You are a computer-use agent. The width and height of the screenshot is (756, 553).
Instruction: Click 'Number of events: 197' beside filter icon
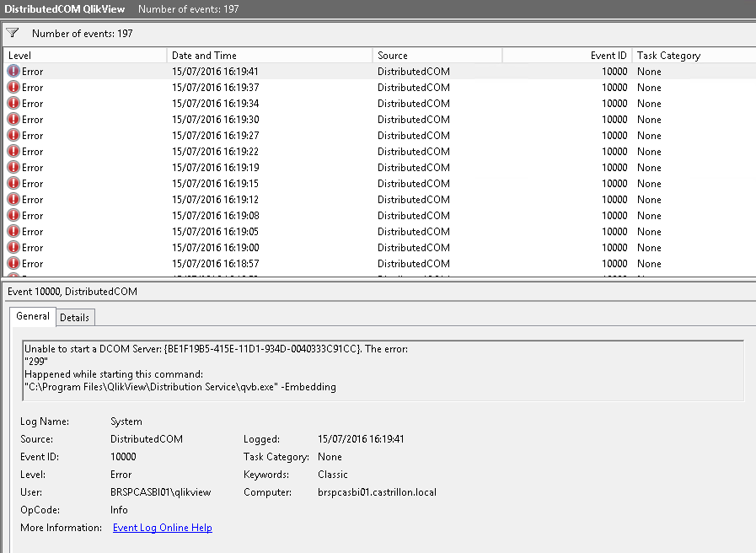point(82,33)
